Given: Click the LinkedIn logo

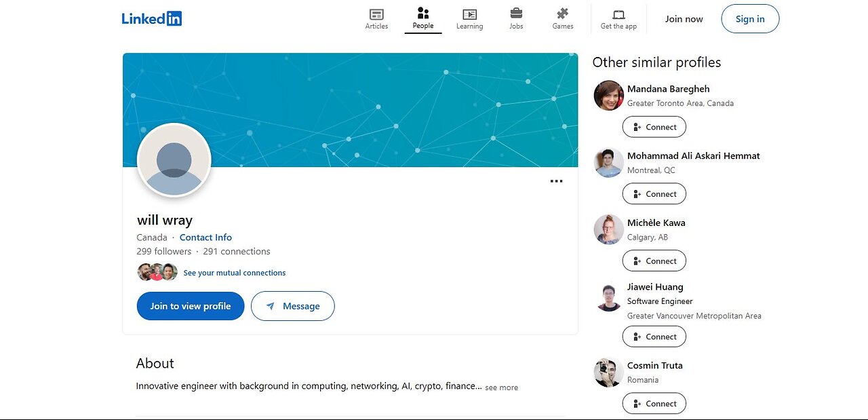Looking at the screenshot, I should 152,19.
